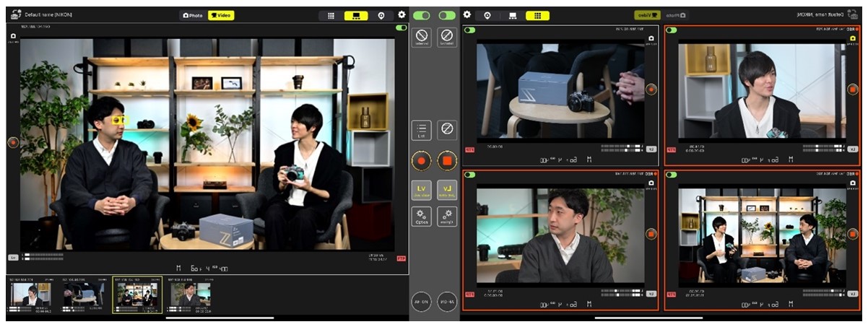The image size is (868, 327).
Task: Click red FTP badge under main preview
Action: tap(401, 257)
